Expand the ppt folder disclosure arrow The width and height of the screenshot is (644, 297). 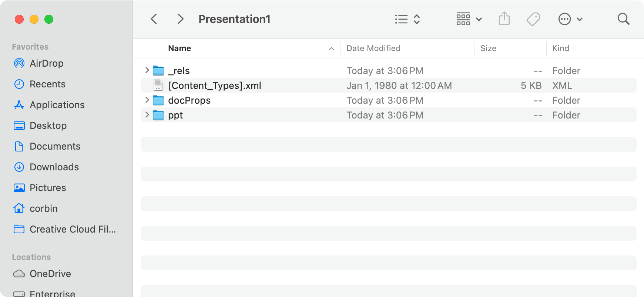[x=147, y=115]
